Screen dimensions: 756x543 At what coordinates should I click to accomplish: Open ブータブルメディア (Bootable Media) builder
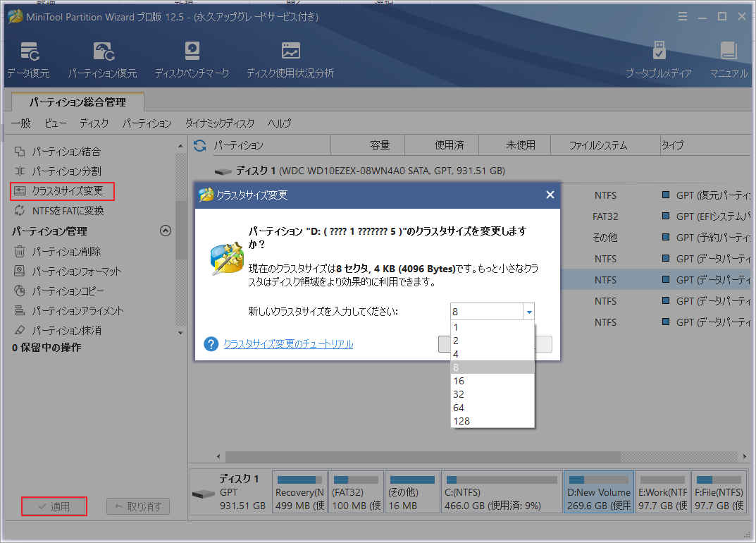pos(659,60)
